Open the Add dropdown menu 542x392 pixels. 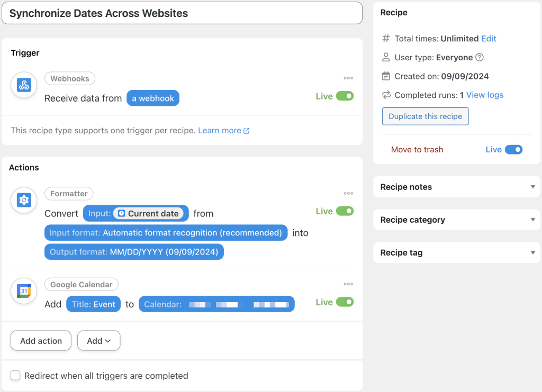(x=98, y=341)
